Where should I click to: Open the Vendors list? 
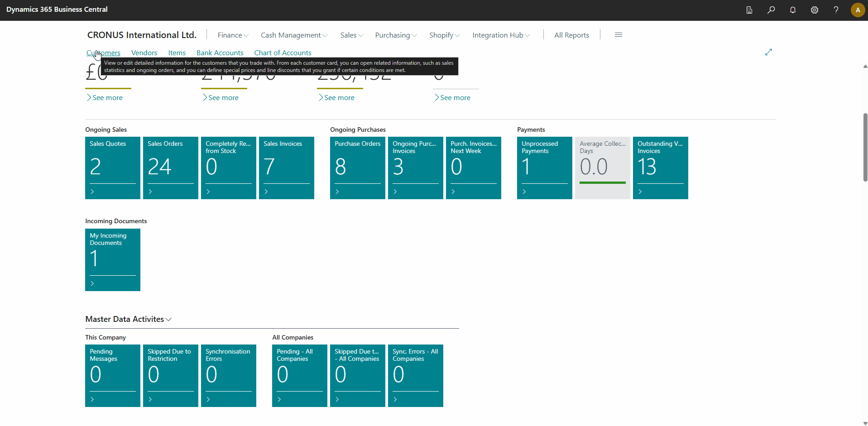click(144, 53)
